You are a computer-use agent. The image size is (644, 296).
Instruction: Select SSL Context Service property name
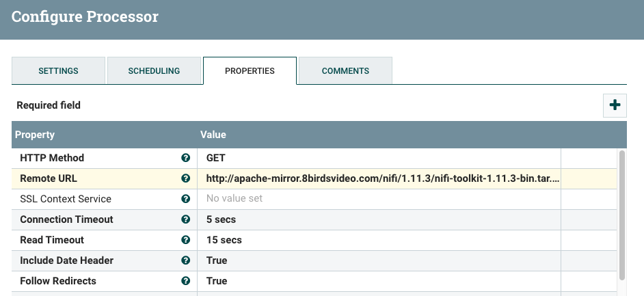tap(66, 199)
